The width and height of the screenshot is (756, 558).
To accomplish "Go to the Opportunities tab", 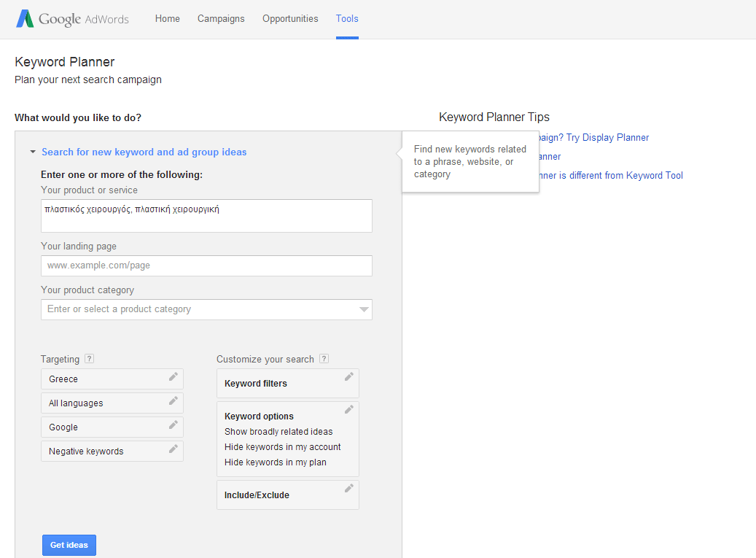I will click(x=290, y=19).
